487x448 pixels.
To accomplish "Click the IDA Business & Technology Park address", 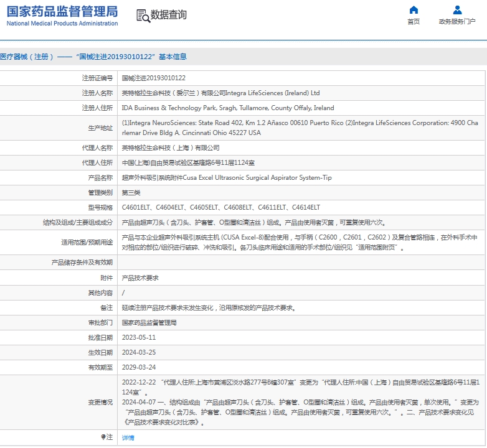I will pos(228,108).
